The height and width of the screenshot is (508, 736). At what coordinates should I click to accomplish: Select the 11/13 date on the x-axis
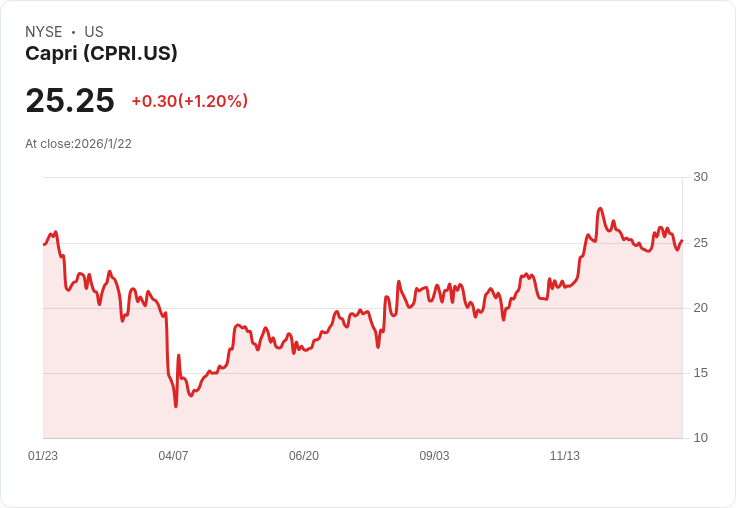565,456
